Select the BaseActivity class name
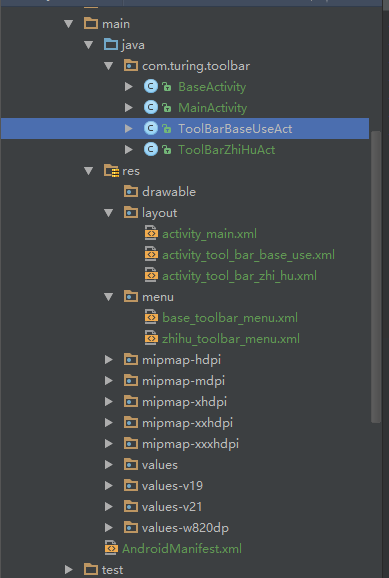Viewport: 389px width, 578px height. pyautogui.click(x=212, y=87)
